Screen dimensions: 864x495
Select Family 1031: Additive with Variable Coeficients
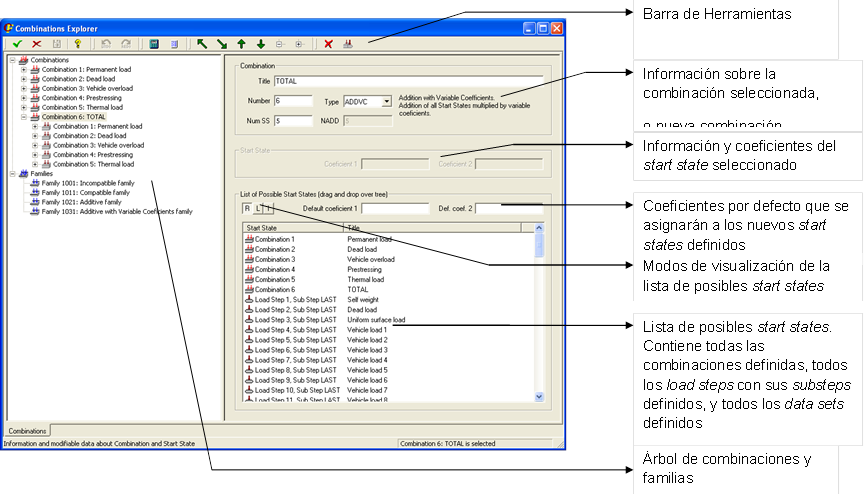tap(117, 211)
